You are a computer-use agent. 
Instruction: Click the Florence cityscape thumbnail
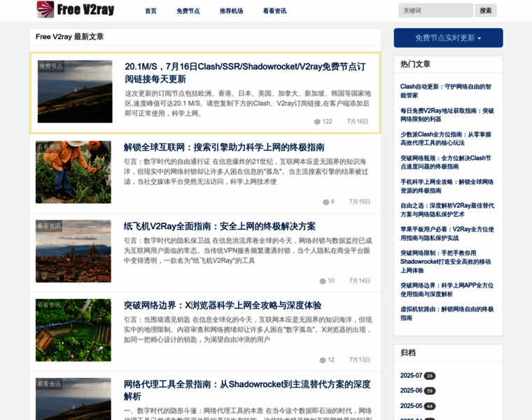73,251
